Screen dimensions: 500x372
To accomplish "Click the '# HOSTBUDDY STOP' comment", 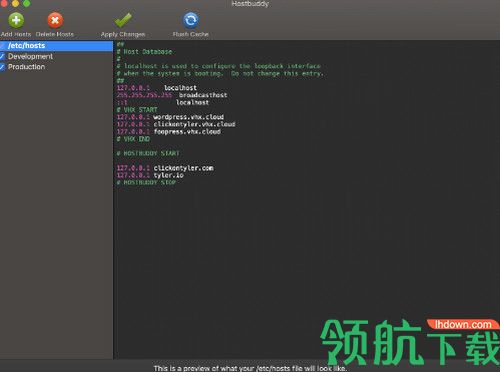I will [146, 183].
